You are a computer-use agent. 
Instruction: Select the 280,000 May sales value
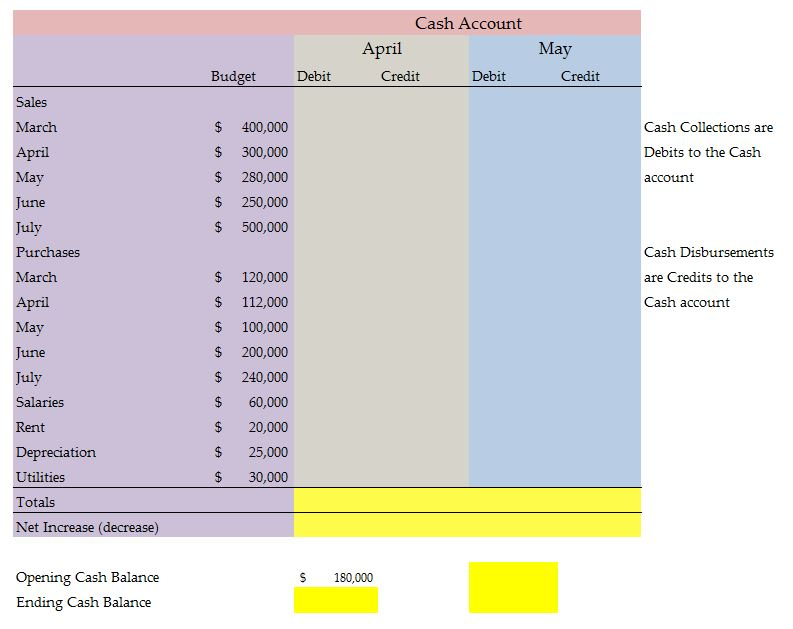(x=265, y=177)
